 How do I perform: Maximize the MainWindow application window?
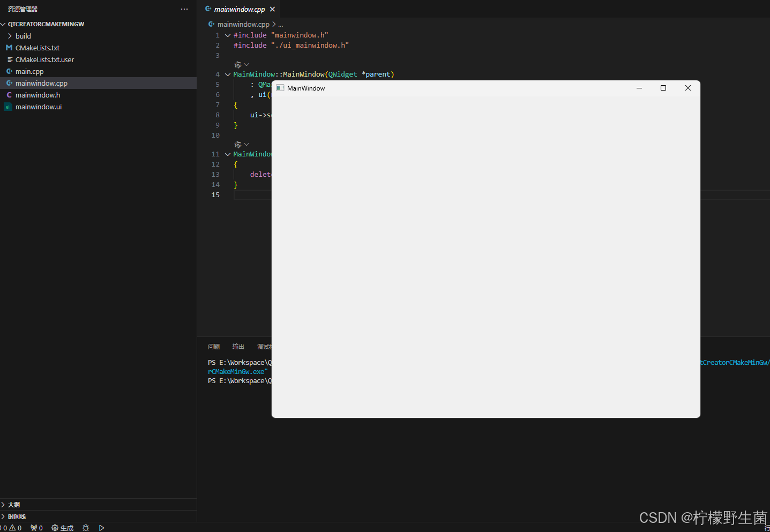pos(663,88)
